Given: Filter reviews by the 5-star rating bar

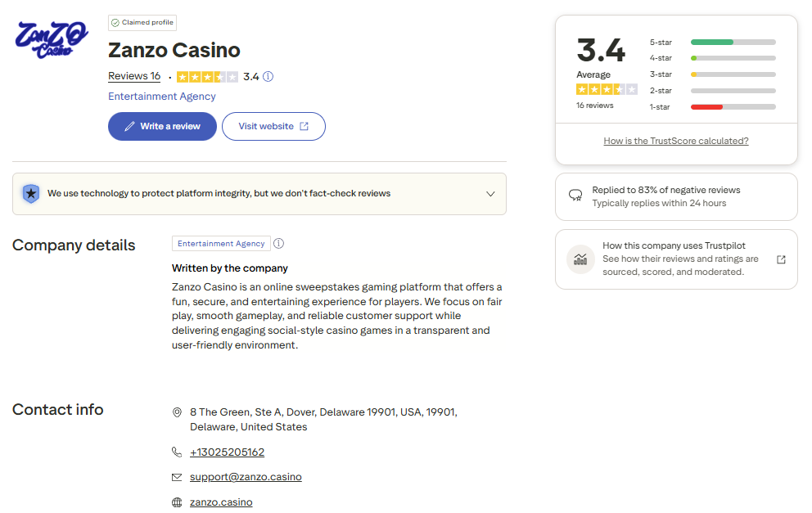Looking at the screenshot, I should 733,42.
